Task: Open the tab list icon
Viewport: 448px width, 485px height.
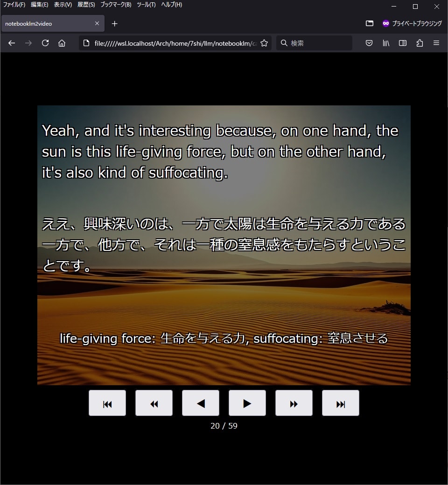Action: pyautogui.click(x=369, y=23)
